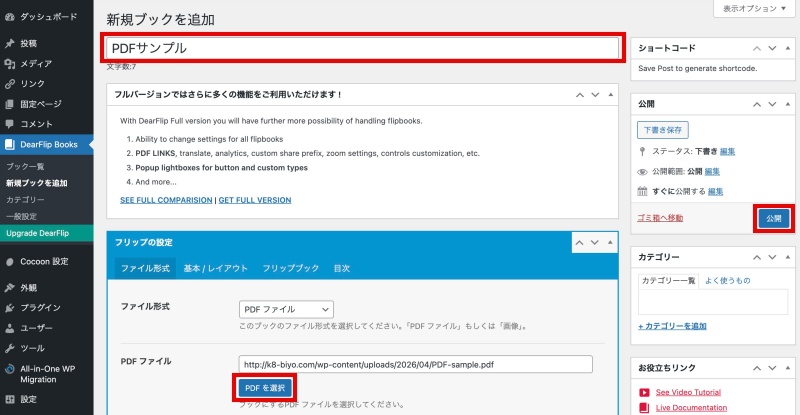This screenshot has height=415, width=800.
Task: Click the wrench icon beside ツール
Action: (x=9, y=347)
